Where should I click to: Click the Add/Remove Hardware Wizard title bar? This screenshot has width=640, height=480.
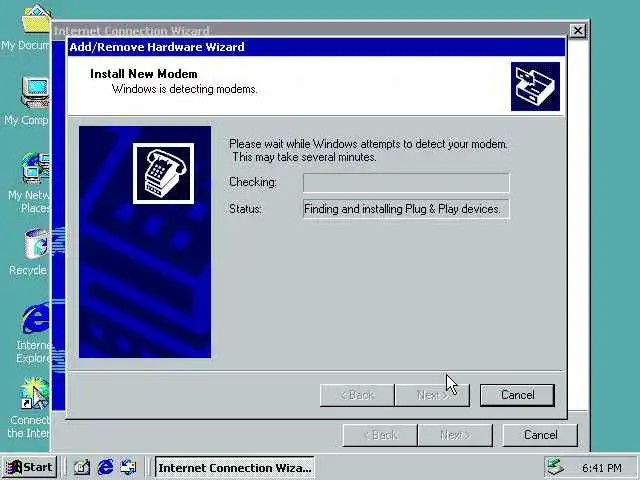pos(316,47)
